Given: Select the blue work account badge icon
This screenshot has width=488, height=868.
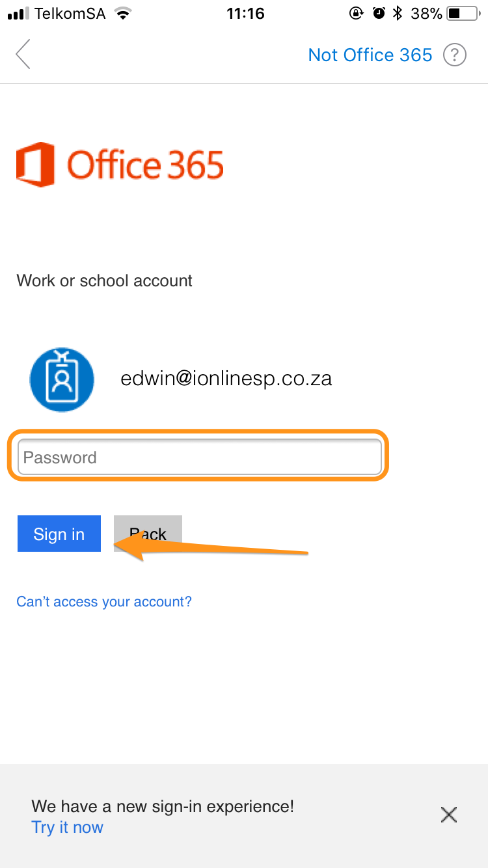Looking at the screenshot, I should point(62,379).
